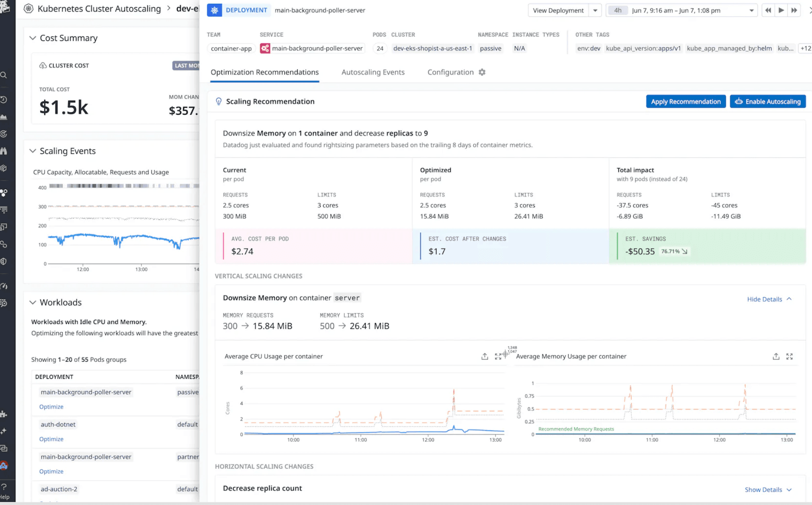Expand the +12 additional tags
The height and width of the screenshot is (505, 812).
click(x=806, y=48)
